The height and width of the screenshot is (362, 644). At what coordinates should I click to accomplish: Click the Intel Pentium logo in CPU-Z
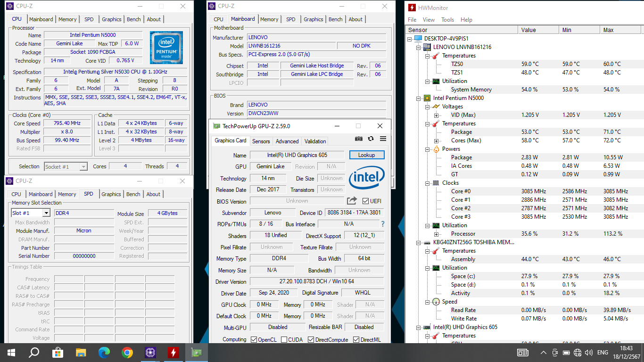click(166, 48)
